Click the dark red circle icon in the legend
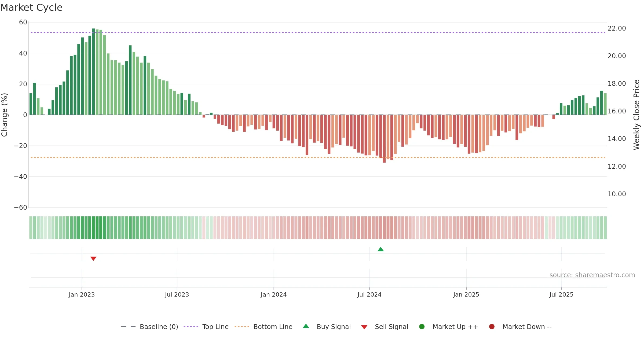 pos(492,327)
